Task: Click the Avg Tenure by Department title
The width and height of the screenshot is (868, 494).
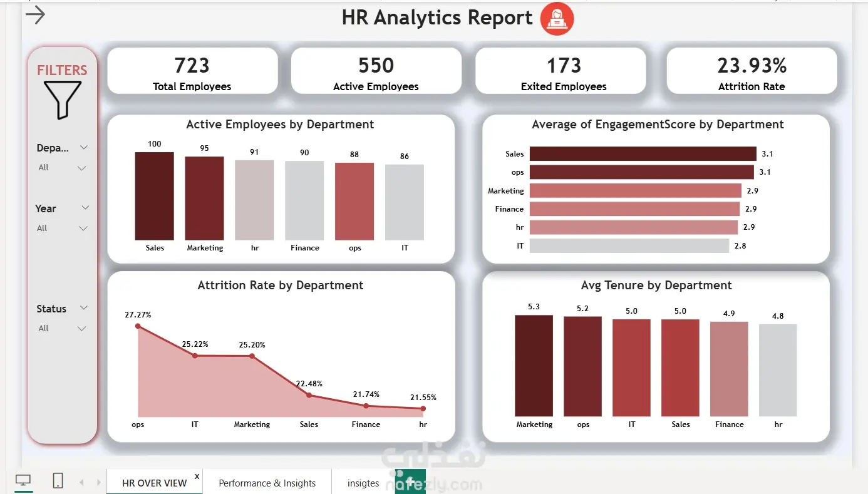Action: point(656,286)
